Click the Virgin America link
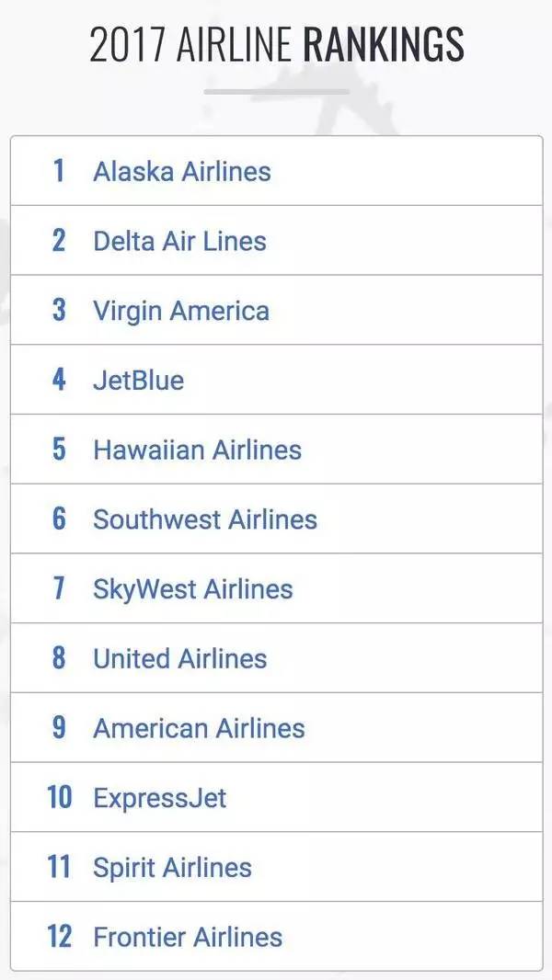The height and width of the screenshot is (980, 552). point(180,311)
